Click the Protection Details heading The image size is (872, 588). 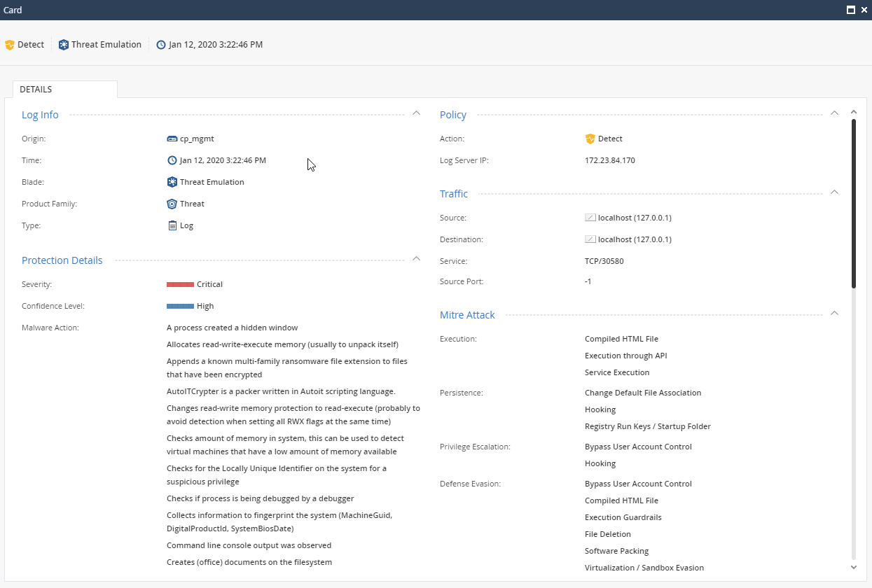click(x=62, y=260)
